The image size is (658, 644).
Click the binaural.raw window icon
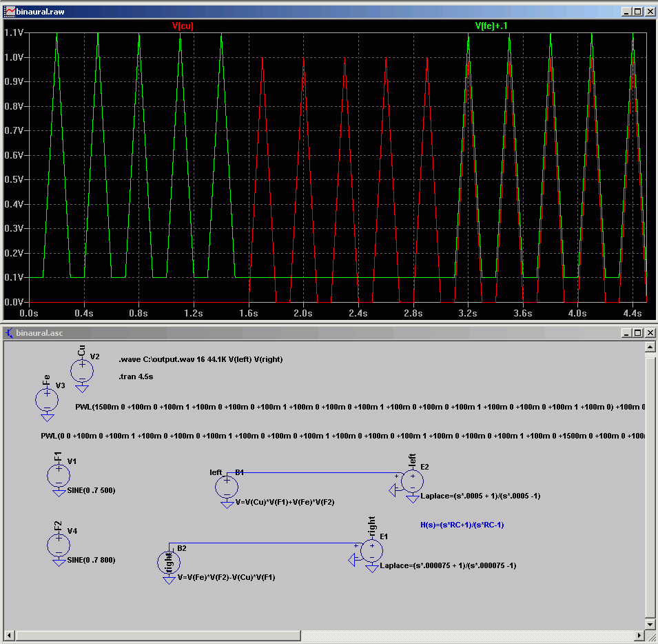(x=9, y=12)
